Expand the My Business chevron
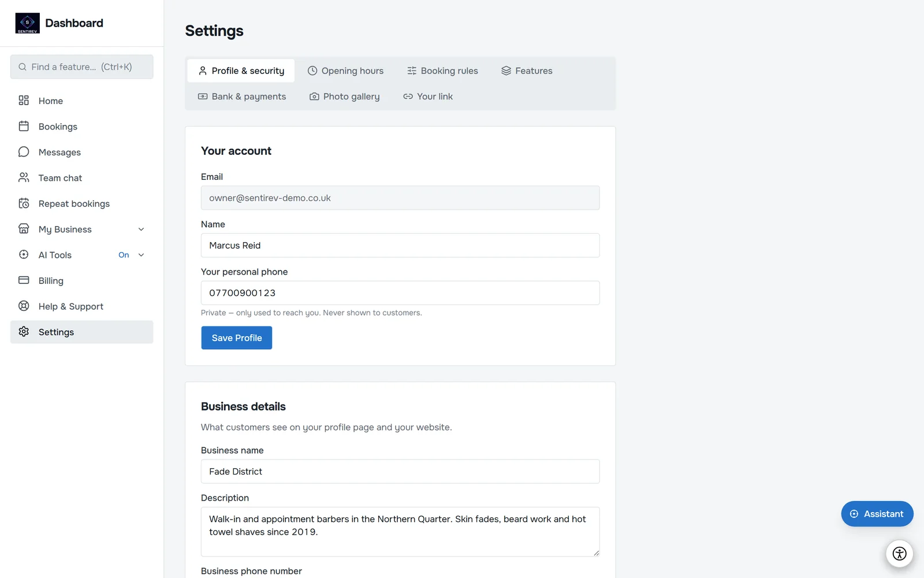Image resolution: width=924 pixels, height=578 pixels. [x=141, y=229]
